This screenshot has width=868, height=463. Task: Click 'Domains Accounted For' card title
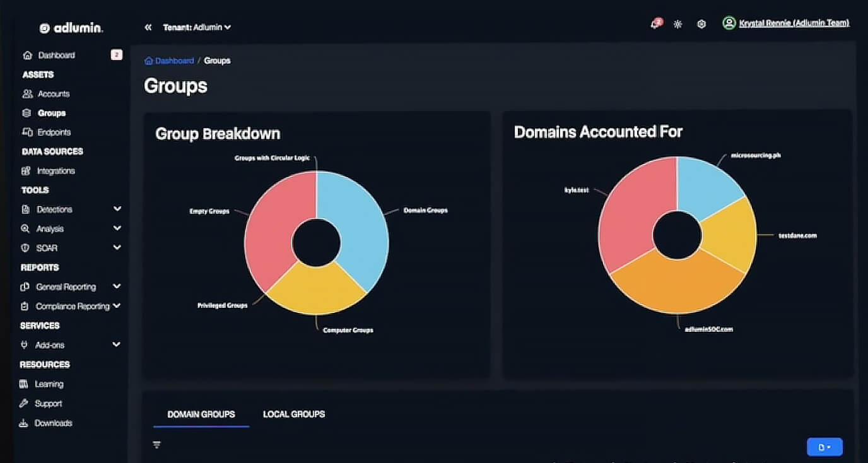click(x=598, y=132)
